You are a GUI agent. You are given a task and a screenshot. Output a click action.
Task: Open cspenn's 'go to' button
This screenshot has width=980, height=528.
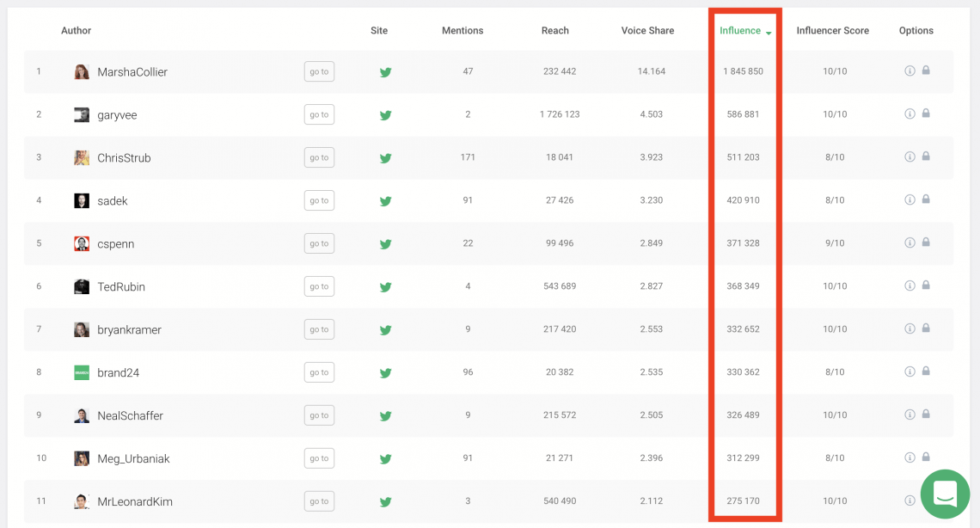[320, 243]
